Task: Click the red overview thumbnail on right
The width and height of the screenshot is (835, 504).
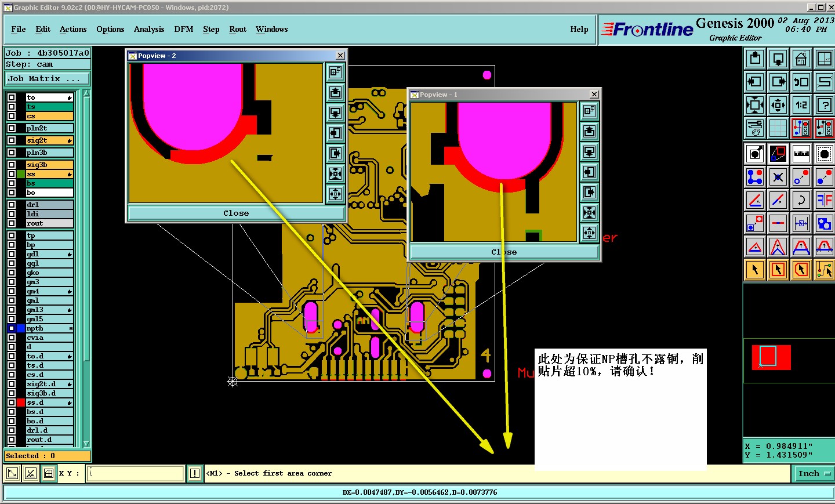Action: 771,357
